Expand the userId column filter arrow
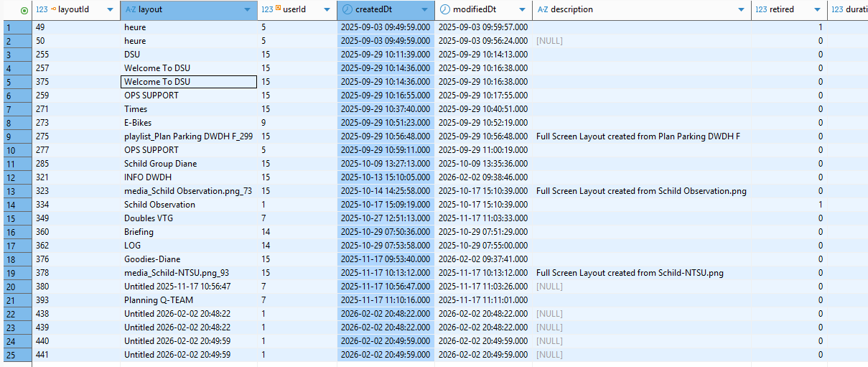The height and width of the screenshot is (367, 868). (327, 10)
